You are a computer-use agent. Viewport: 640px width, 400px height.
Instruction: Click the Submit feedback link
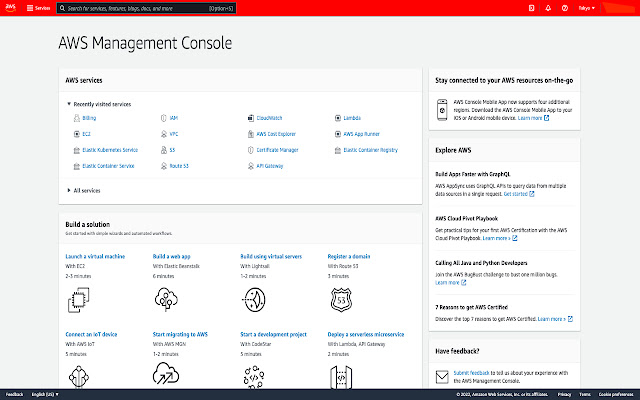click(470, 371)
